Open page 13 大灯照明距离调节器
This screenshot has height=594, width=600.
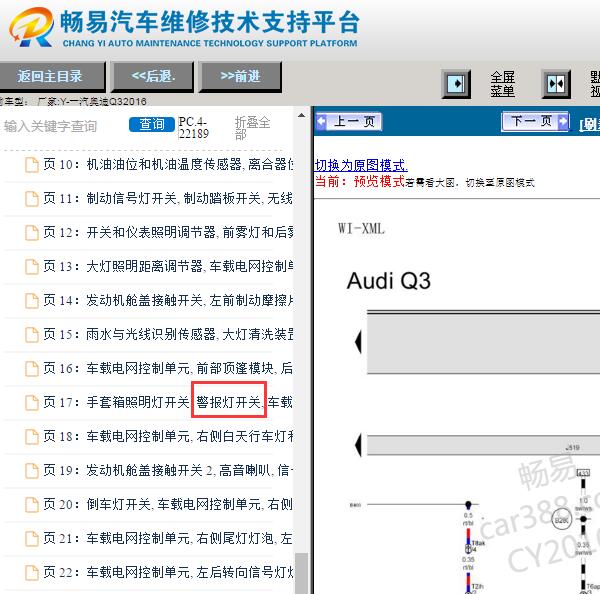point(168,266)
